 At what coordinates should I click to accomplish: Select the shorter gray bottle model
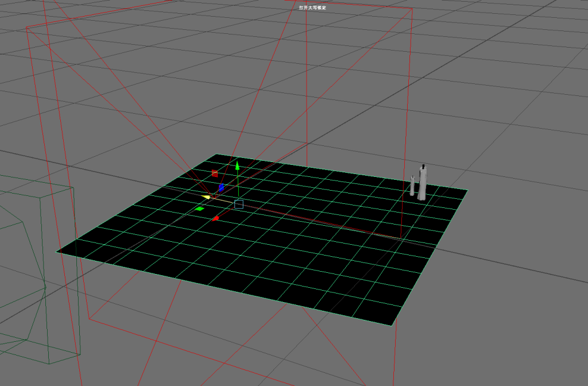(x=412, y=186)
